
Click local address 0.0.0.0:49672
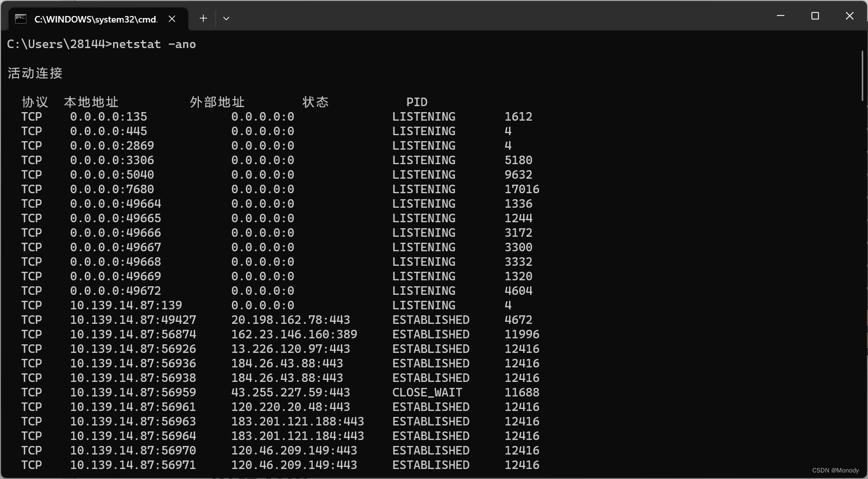click(116, 291)
